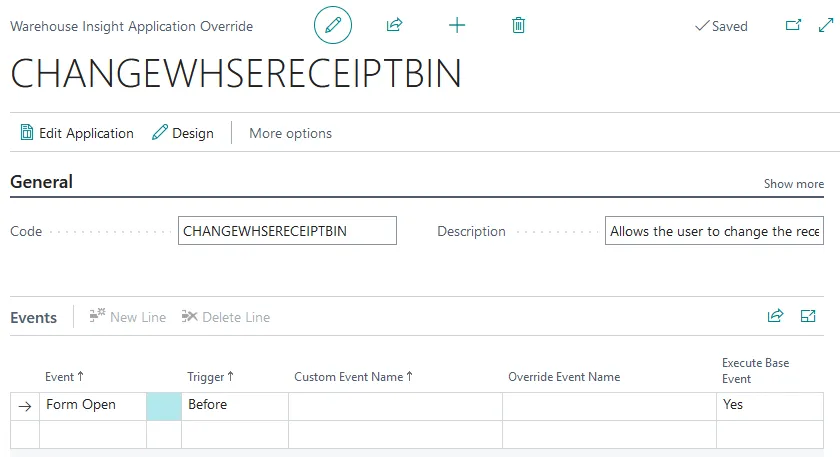Sort by the Event column header
The image size is (840, 457).
(64, 377)
